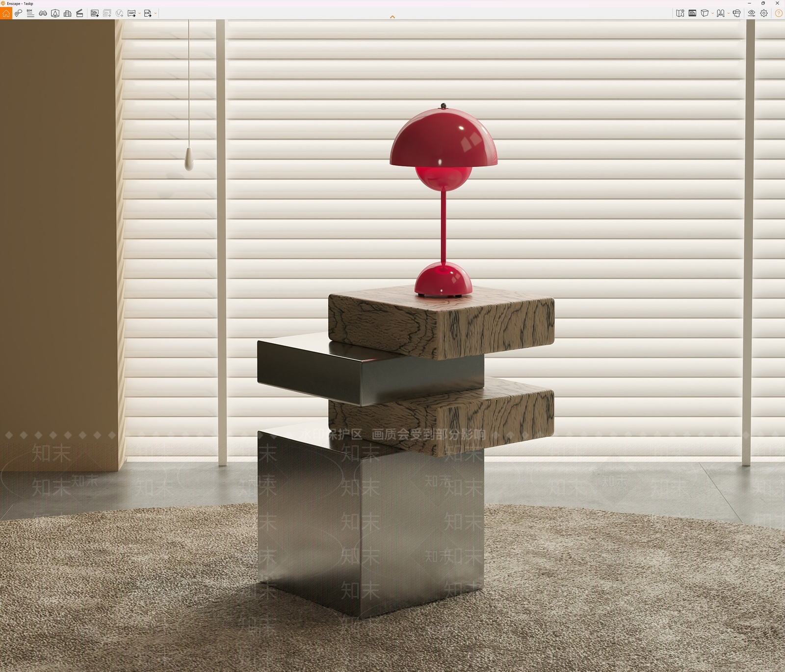The height and width of the screenshot is (672, 785).
Task: Open the material library panel icon
Action: click(692, 13)
